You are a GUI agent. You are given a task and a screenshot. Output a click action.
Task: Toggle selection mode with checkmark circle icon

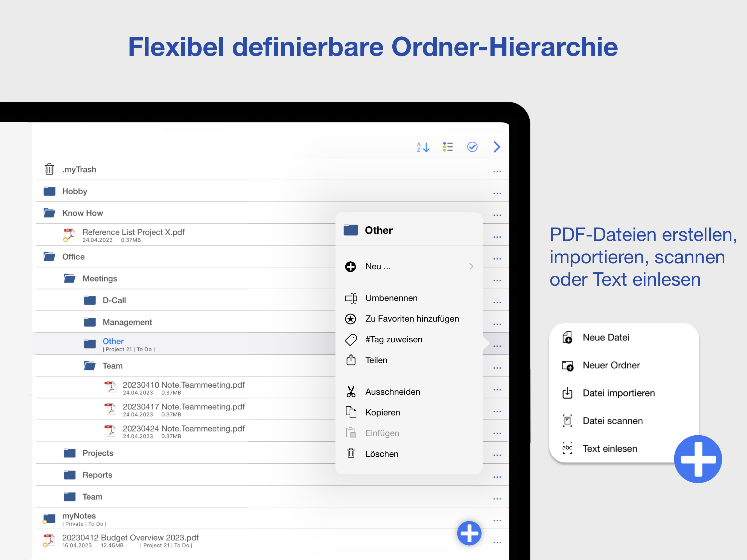click(472, 147)
